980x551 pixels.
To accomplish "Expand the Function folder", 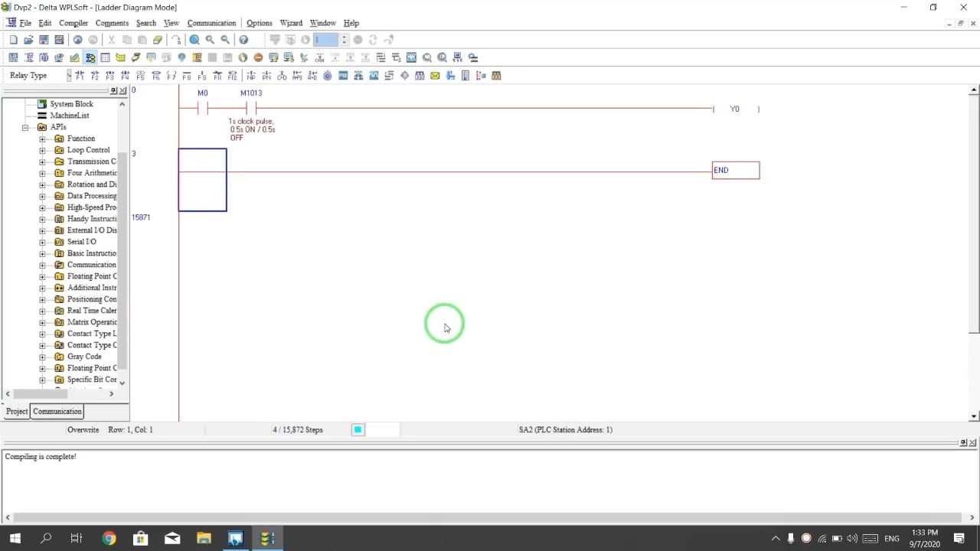I will (x=42, y=139).
